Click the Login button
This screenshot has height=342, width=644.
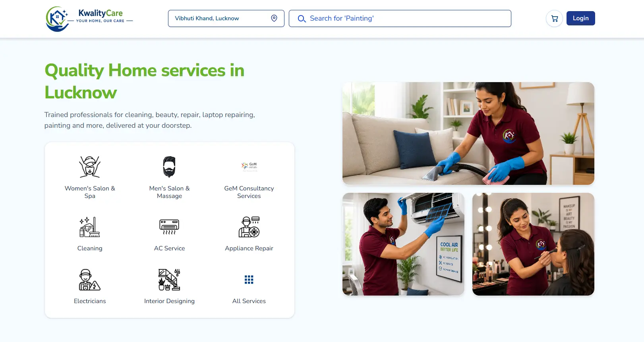[x=580, y=18]
